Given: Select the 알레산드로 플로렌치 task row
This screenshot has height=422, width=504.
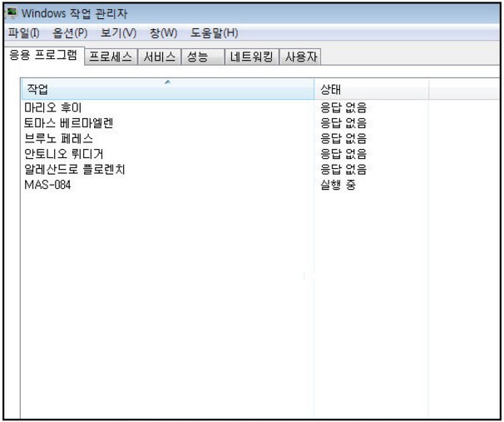Looking at the screenshot, I should click(x=75, y=169).
